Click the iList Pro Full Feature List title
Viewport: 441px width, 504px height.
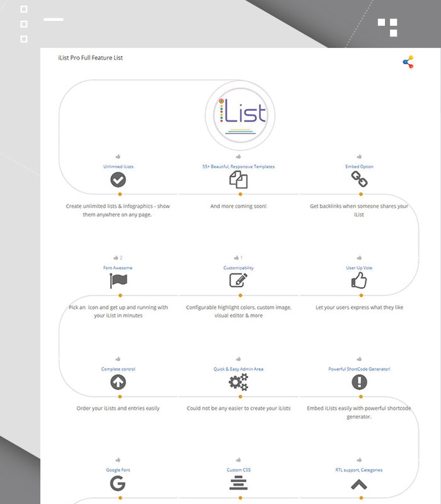coord(90,58)
